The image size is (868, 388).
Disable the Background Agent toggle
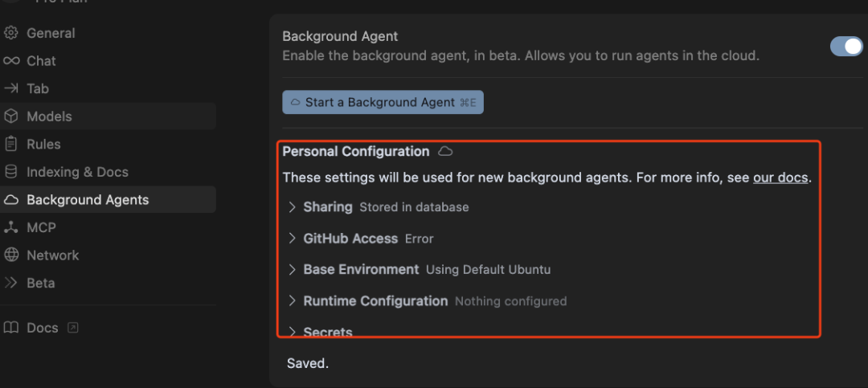pos(845,46)
